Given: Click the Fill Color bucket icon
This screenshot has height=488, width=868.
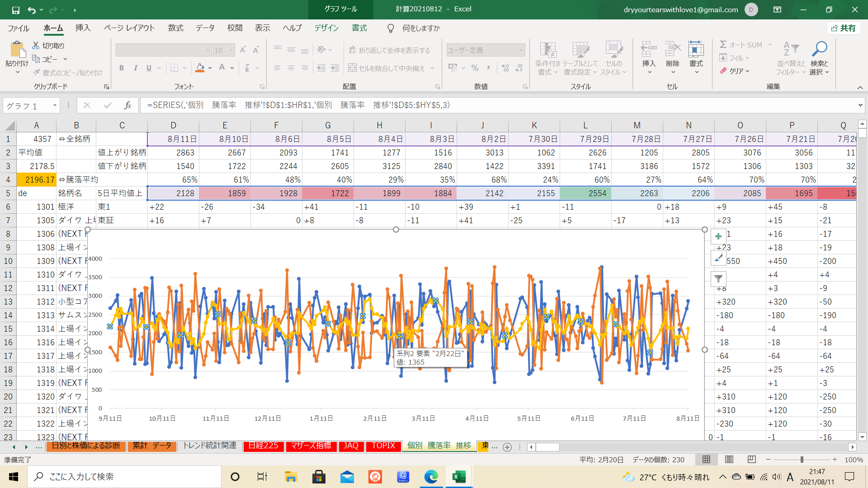Looking at the screenshot, I should pos(200,68).
